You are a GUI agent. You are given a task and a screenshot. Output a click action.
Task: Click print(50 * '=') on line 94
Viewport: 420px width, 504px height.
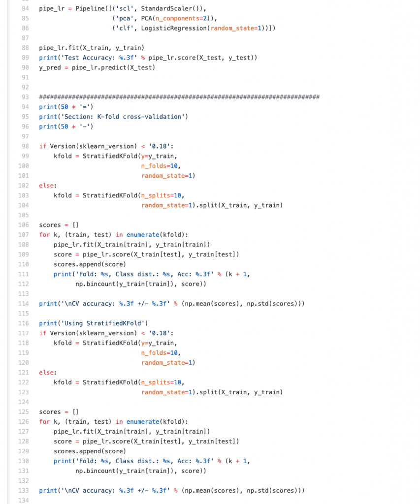pyautogui.click(x=66, y=107)
